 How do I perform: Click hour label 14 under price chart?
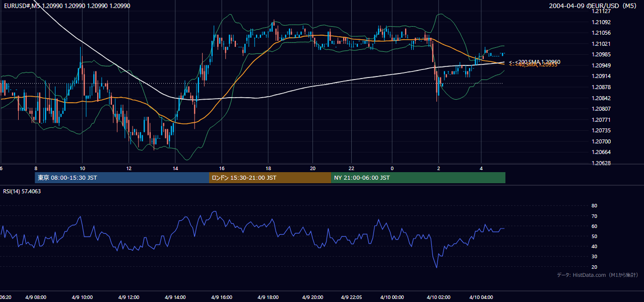pyautogui.click(x=175, y=168)
